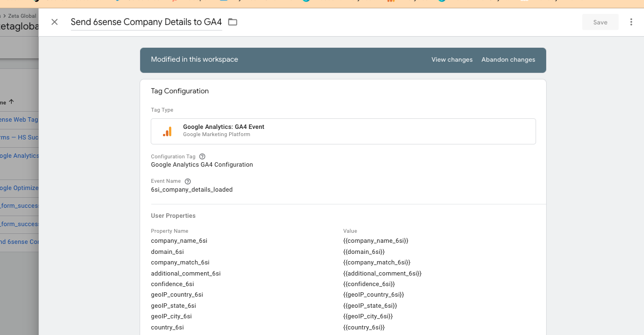This screenshot has height=335, width=644.
Task: Open '6sense Web Tag' link in background tag list
Action: [x=19, y=120]
